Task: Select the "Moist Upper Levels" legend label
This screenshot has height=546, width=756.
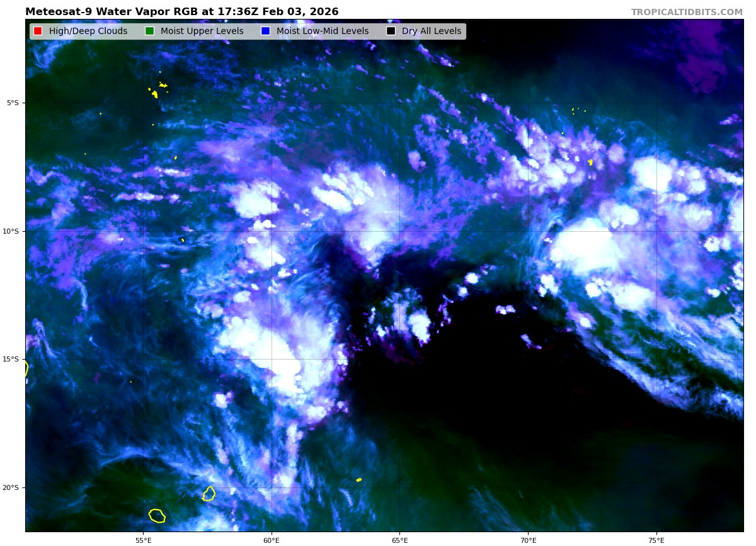Action: point(202,31)
